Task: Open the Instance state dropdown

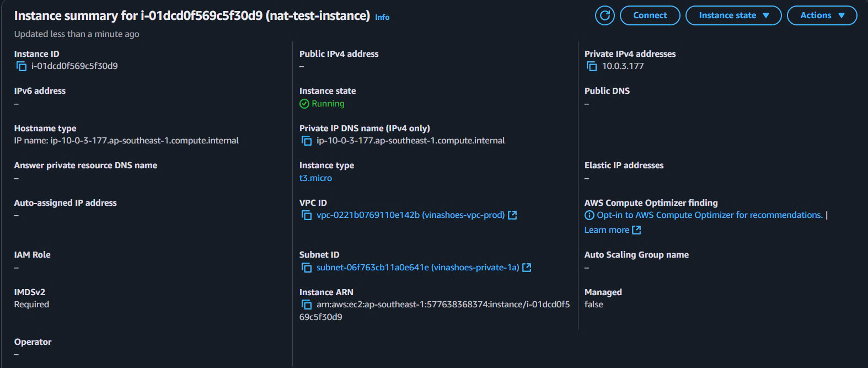Action: [733, 15]
